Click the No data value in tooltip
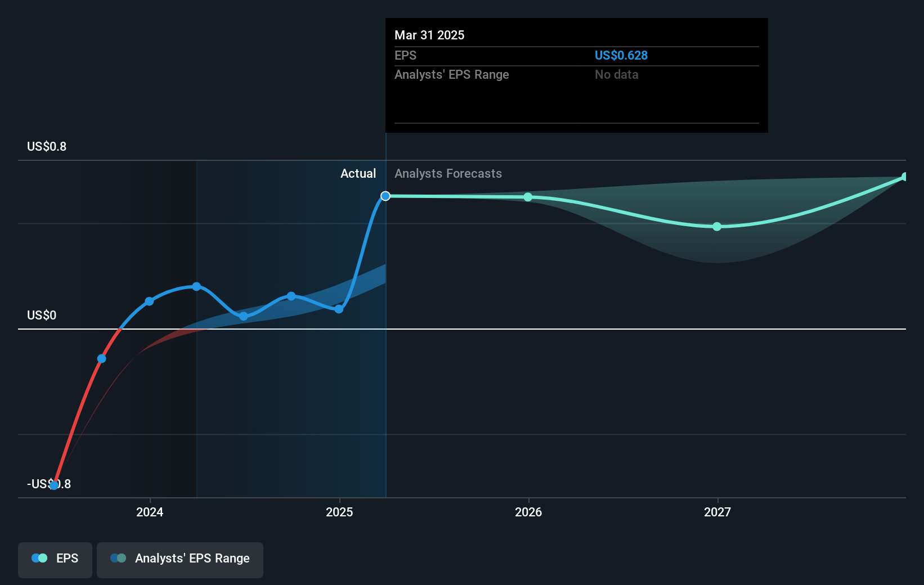Screen dimensions: 924x585 [x=617, y=74]
